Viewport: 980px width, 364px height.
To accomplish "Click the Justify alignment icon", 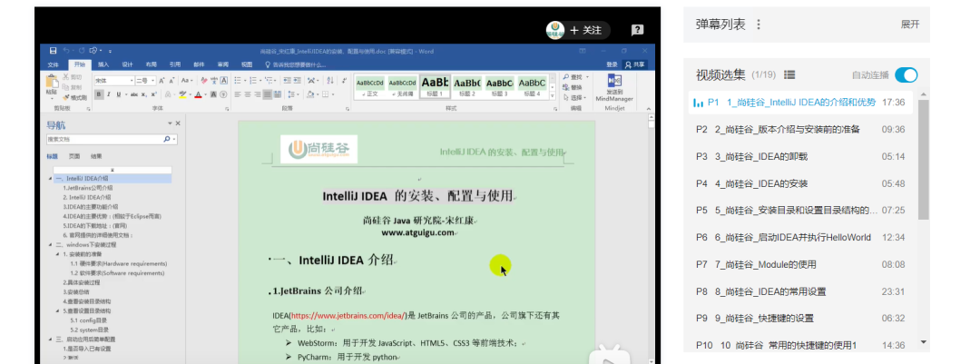I will click(268, 94).
